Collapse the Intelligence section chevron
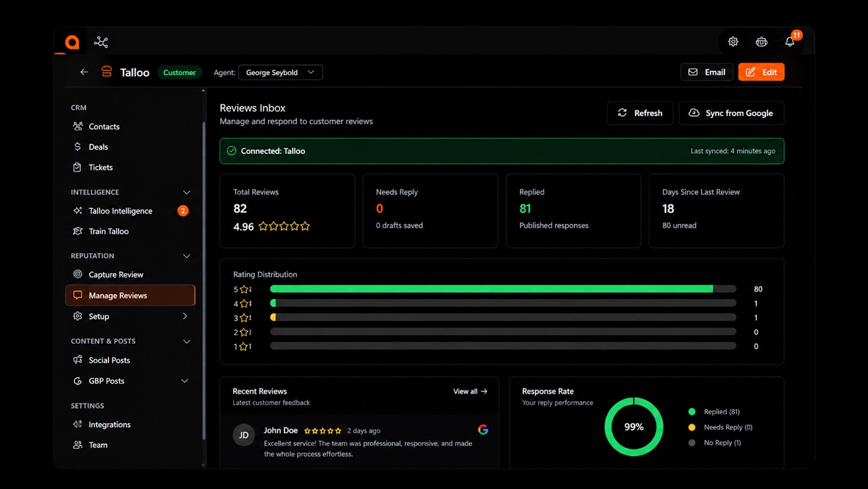 tap(187, 192)
